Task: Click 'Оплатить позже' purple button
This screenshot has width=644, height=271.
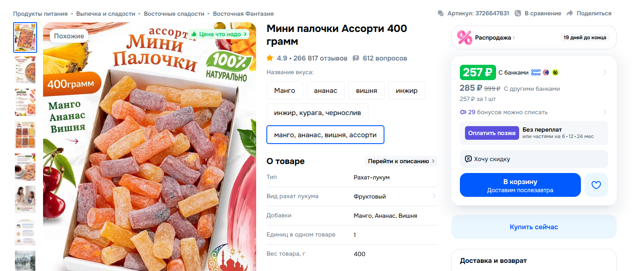Action: pyautogui.click(x=492, y=133)
